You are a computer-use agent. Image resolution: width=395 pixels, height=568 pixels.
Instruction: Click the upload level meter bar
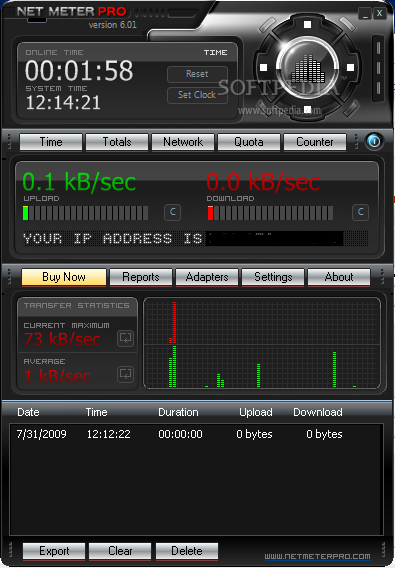[86, 213]
